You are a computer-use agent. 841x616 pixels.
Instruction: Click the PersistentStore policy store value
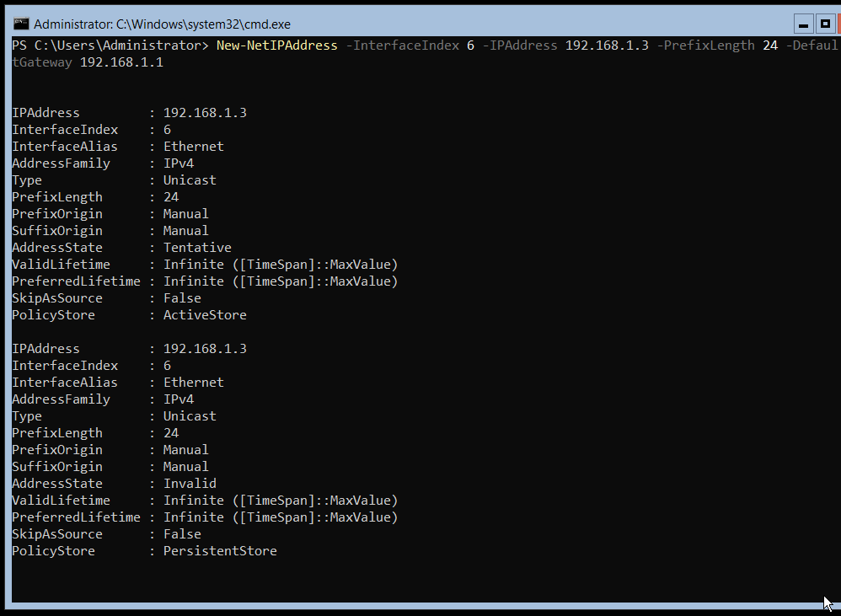[x=220, y=551]
